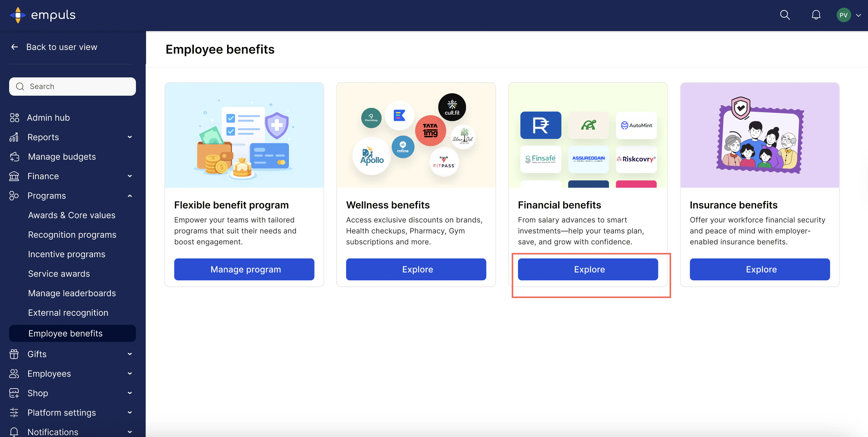Click the Employee benefits page heading
868x437 pixels.
220,50
